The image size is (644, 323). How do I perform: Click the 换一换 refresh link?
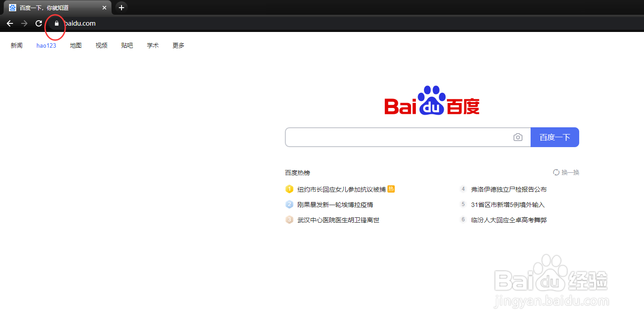(566, 172)
